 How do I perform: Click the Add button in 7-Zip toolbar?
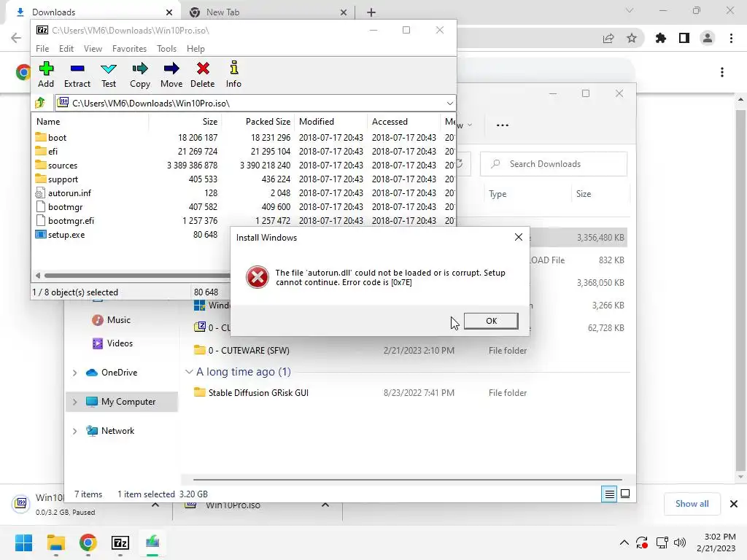click(46, 75)
